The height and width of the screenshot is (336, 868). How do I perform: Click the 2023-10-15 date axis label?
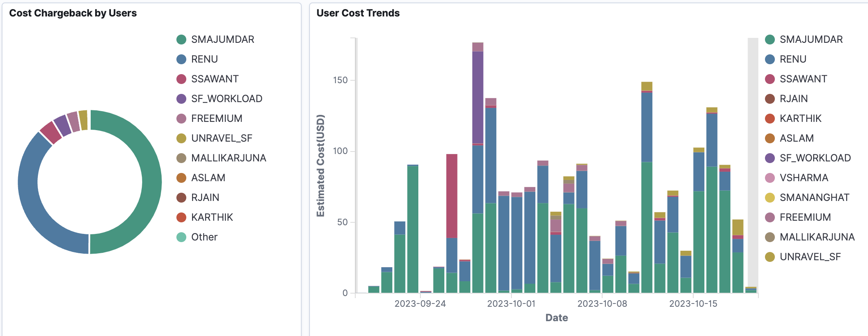[x=693, y=304]
